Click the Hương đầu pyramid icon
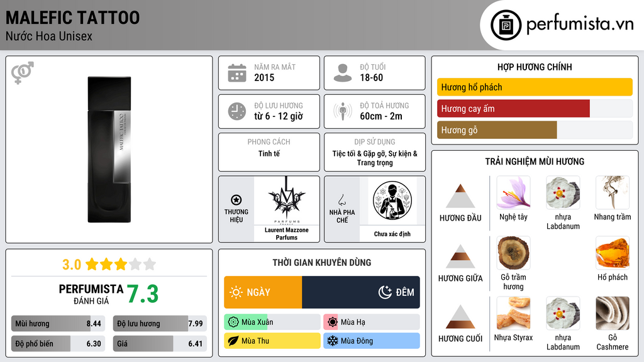 pyautogui.click(x=460, y=196)
